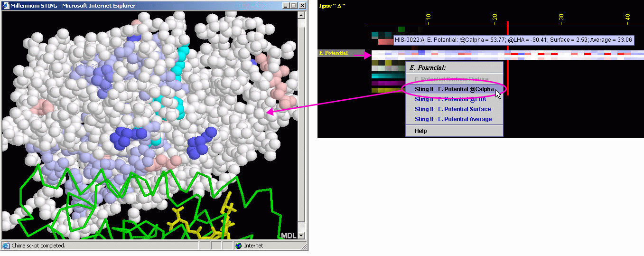Select Sting It - E. Potential @LHA
Viewport: 644px width, 256px height.
[450, 99]
